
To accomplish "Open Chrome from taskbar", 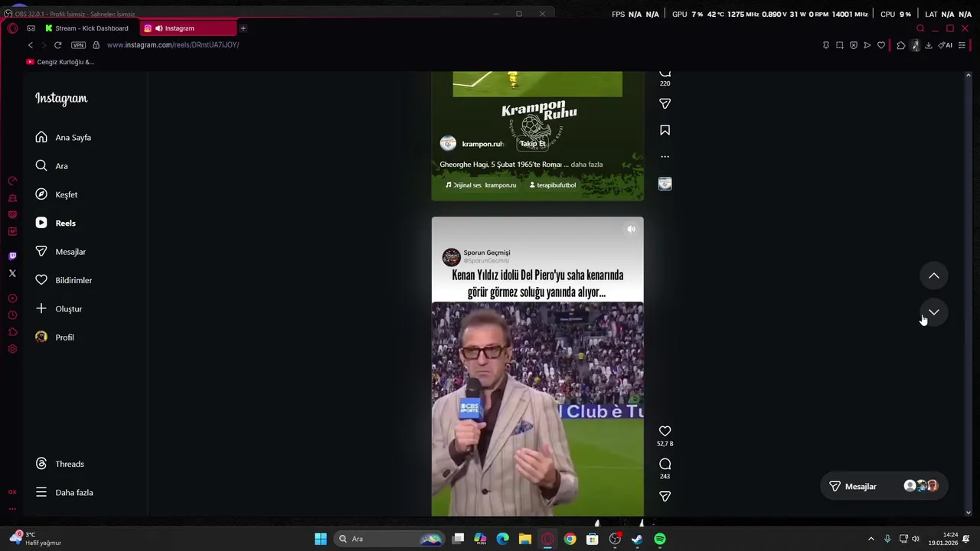I will click(570, 539).
